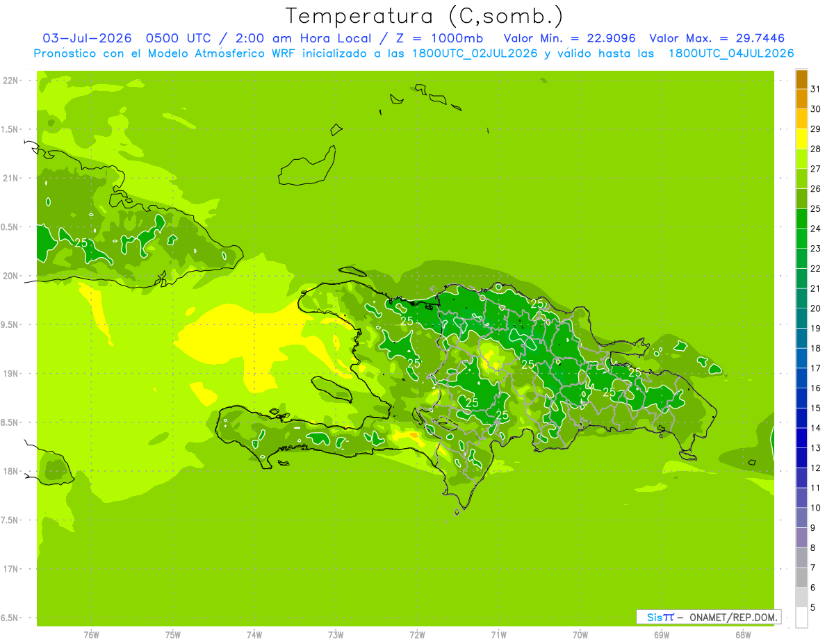Click the SisTT ONAMET/REP.DOM. logo box
Viewport: 834px width, 644px height.
709,617
